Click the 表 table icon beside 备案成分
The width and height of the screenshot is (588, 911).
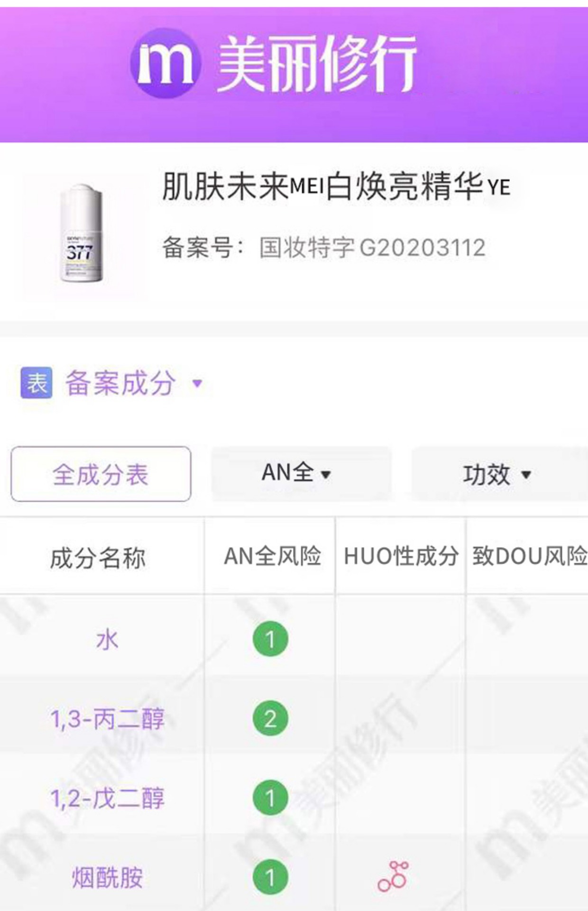click(37, 382)
